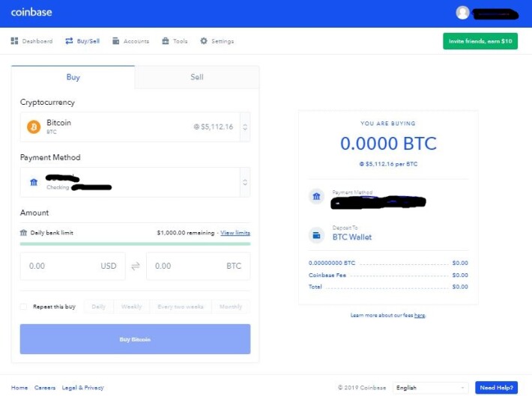Click the USD amount input field
Viewport: 532px width, 396px height.
[73, 266]
